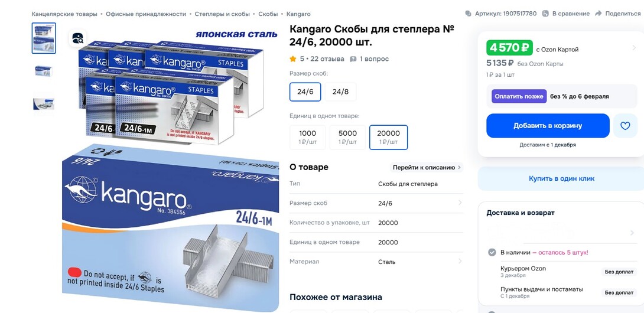Go to the Степлеры и скобы breadcrumb
Viewport: 644px width, 313px height.
coord(222,14)
